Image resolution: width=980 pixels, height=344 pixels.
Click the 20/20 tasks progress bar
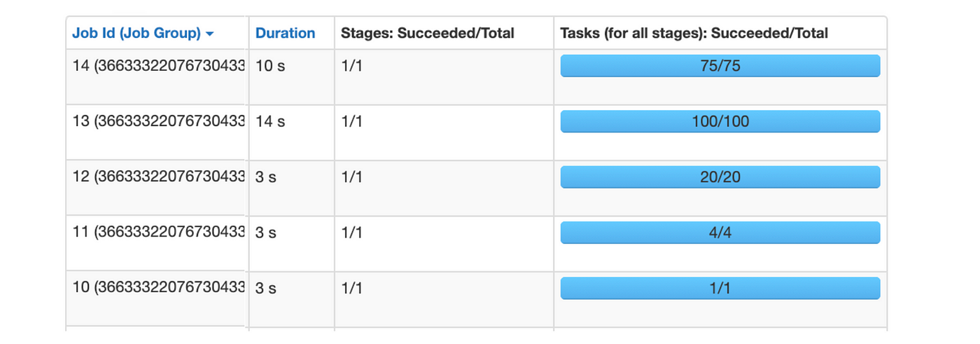(720, 177)
